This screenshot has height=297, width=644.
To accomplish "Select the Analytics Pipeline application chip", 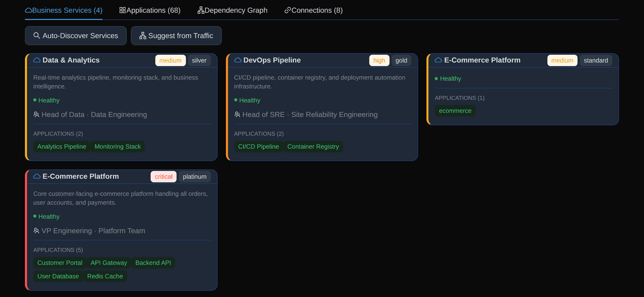I will (x=62, y=147).
